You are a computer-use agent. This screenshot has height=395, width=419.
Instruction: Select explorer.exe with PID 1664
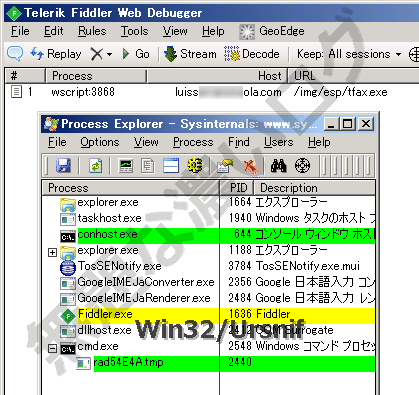[209, 202]
